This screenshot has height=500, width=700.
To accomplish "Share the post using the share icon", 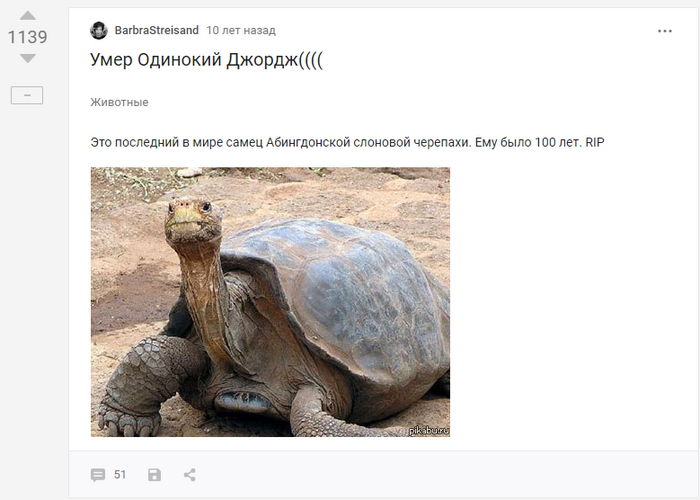I will (190, 475).
